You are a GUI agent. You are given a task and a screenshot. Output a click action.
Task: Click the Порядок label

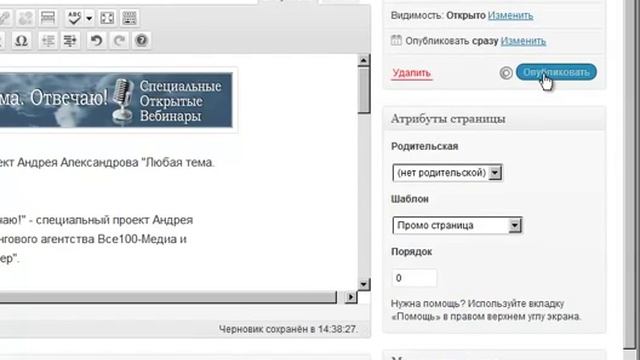pos(411,251)
